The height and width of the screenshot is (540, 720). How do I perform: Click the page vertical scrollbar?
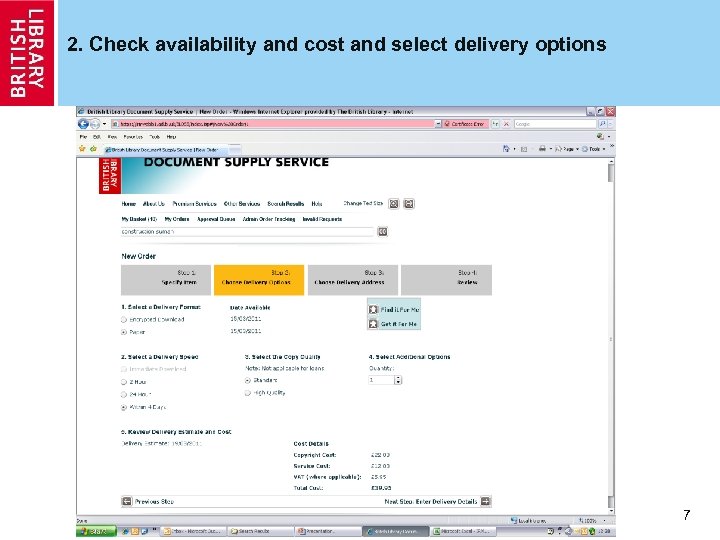tap(611, 336)
